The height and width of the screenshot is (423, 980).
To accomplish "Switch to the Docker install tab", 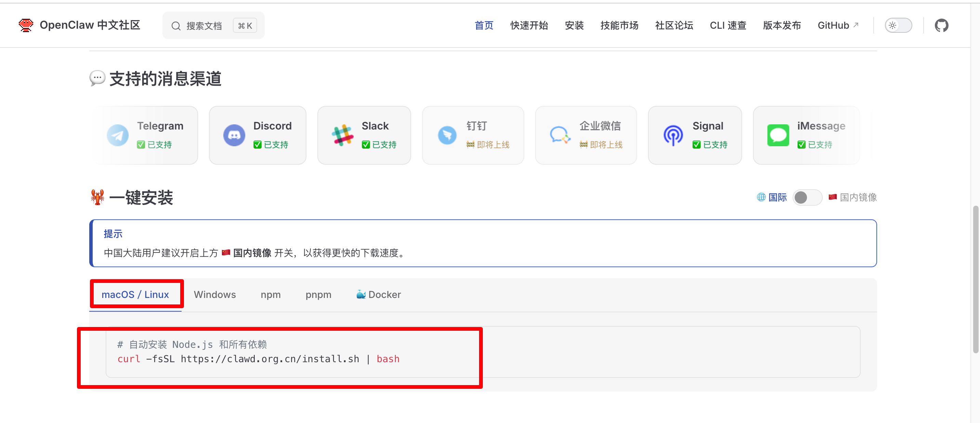I will [379, 295].
